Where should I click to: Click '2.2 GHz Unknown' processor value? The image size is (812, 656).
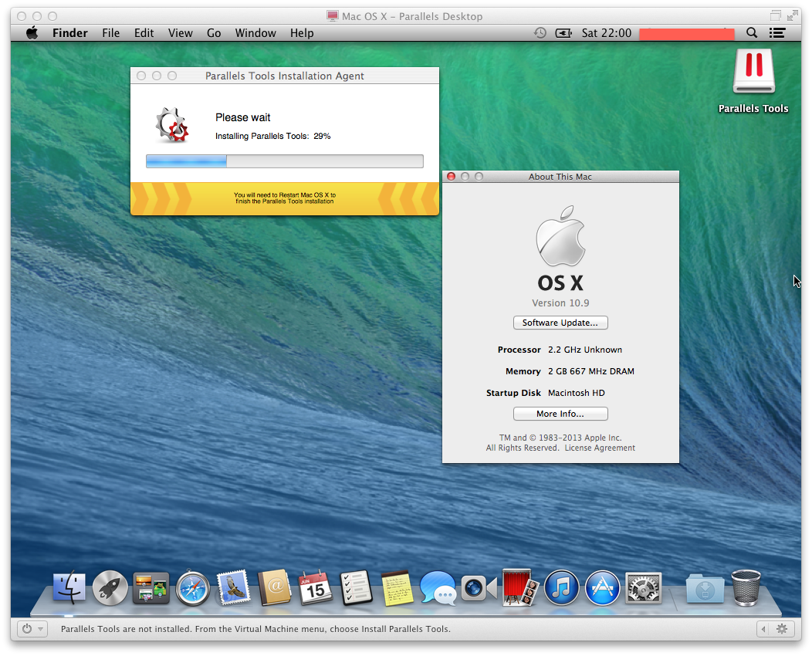click(x=585, y=350)
